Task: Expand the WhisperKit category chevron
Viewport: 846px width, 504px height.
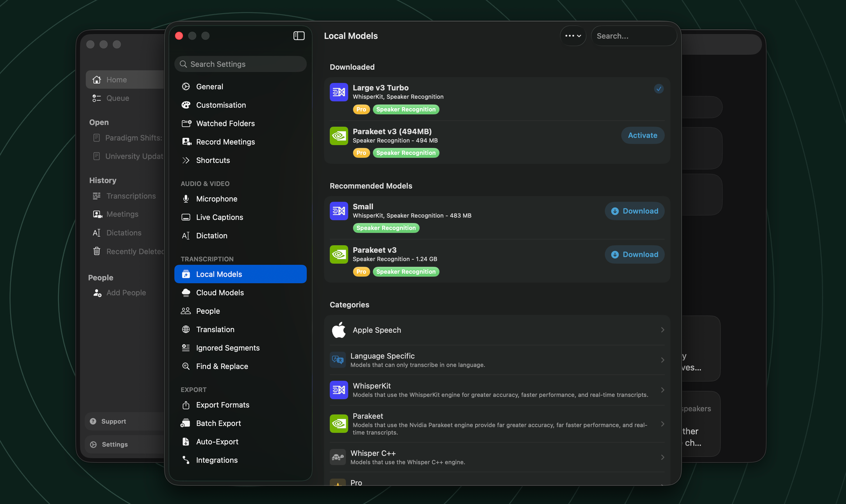Action: click(662, 390)
